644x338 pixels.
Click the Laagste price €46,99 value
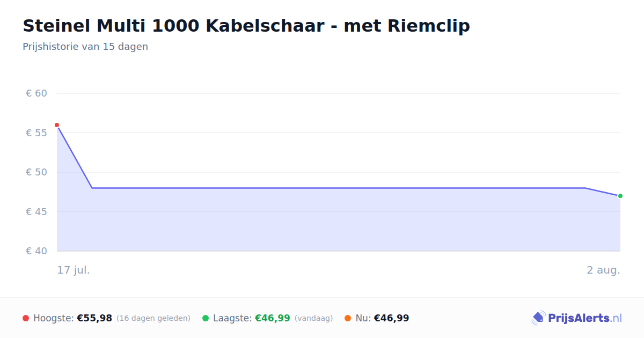[x=273, y=318]
